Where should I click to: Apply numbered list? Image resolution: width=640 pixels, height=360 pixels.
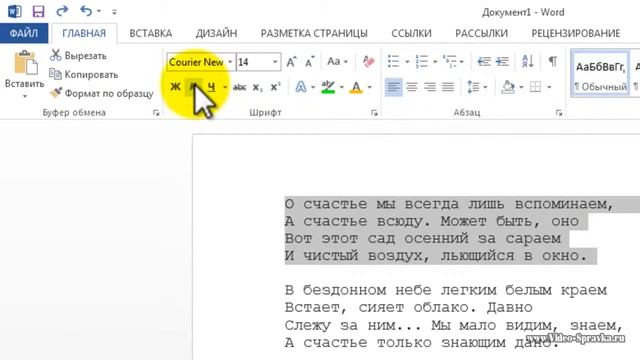pyautogui.click(x=422, y=62)
